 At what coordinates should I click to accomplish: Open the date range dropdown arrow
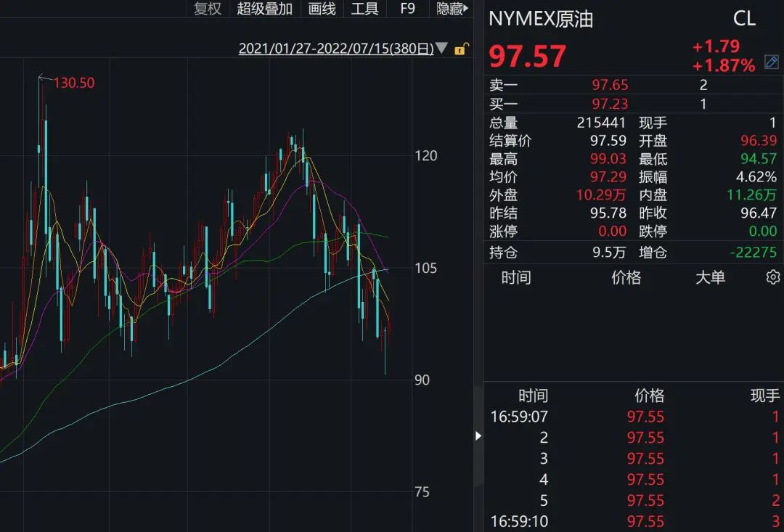click(x=441, y=48)
